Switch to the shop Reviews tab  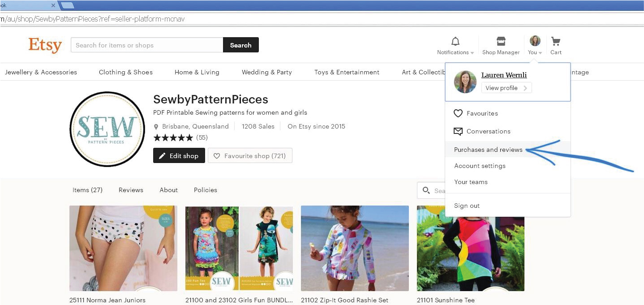click(x=131, y=190)
